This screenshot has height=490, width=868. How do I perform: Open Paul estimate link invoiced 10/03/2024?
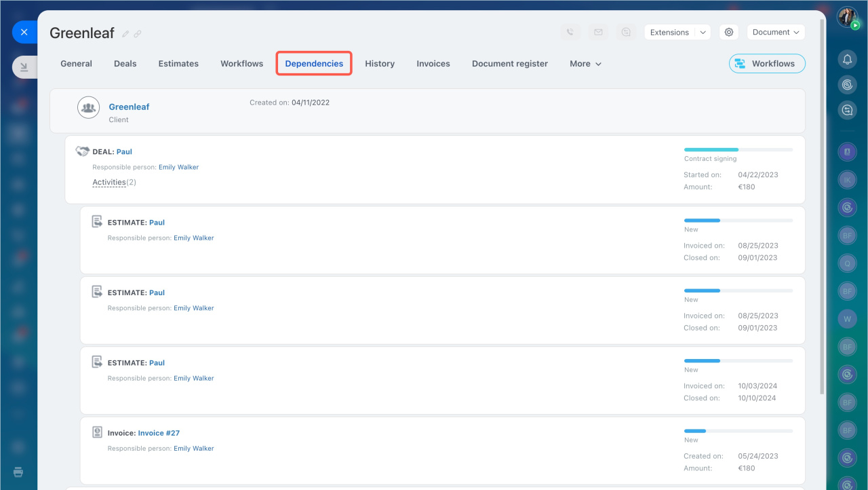pyautogui.click(x=157, y=363)
